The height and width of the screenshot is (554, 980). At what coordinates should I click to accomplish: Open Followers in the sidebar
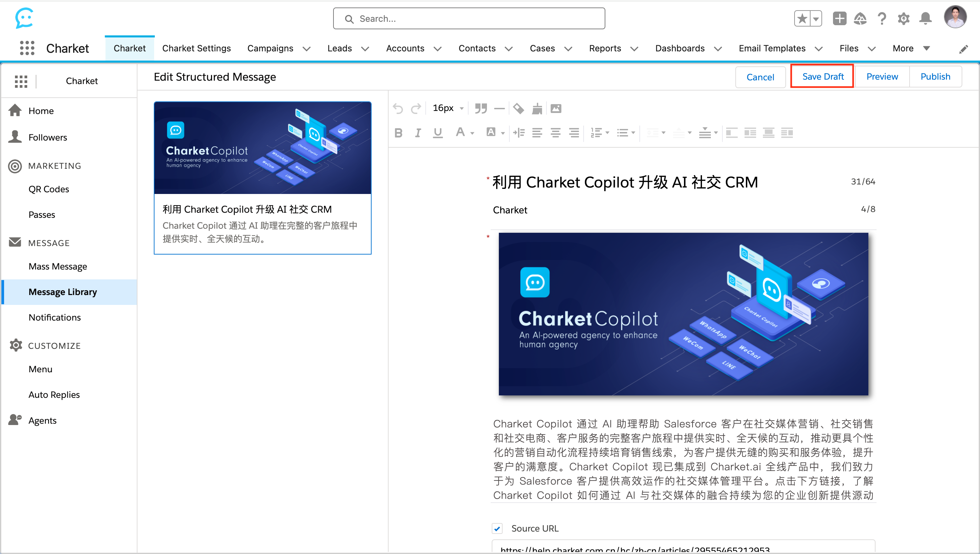(48, 137)
